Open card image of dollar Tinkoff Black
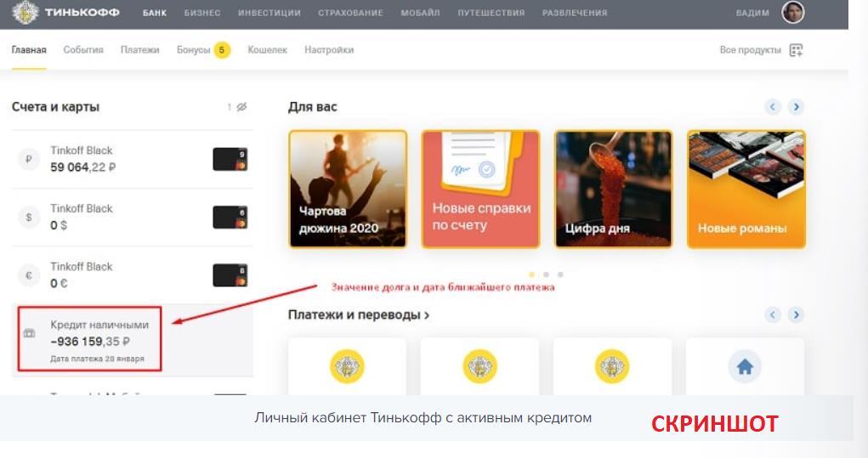 230,218
